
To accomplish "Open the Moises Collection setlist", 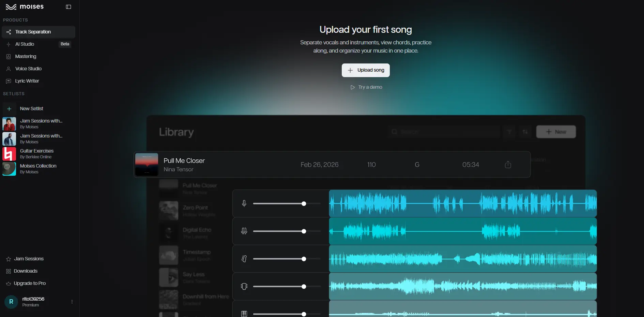I will click(39, 169).
